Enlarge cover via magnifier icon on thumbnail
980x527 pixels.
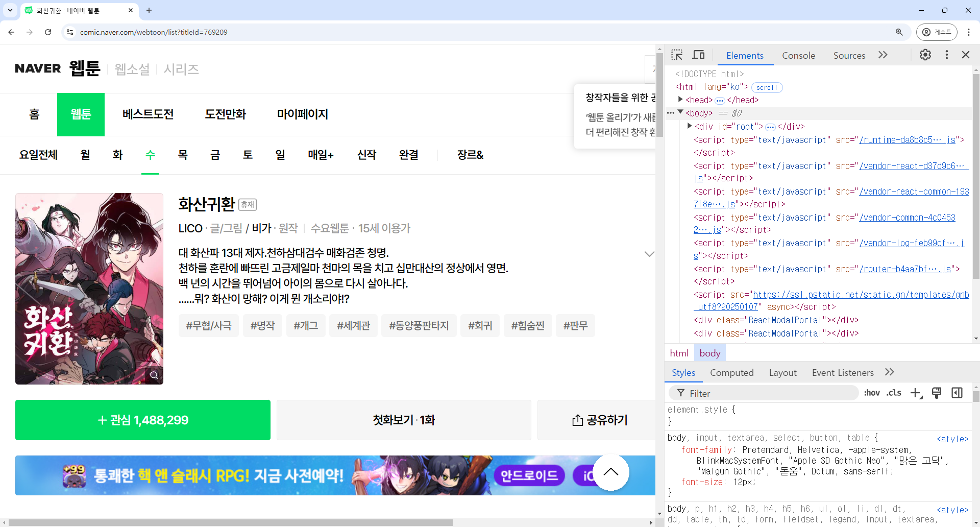tap(154, 375)
